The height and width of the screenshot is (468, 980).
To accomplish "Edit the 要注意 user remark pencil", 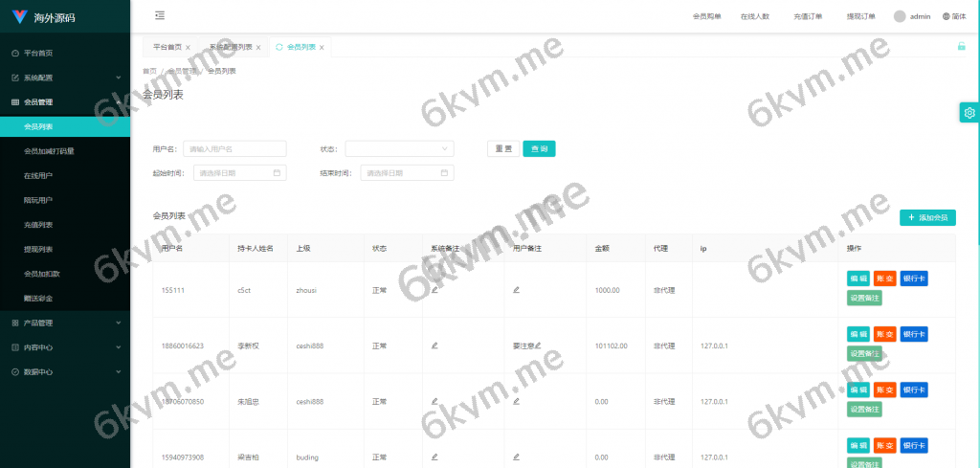I will pos(538,345).
